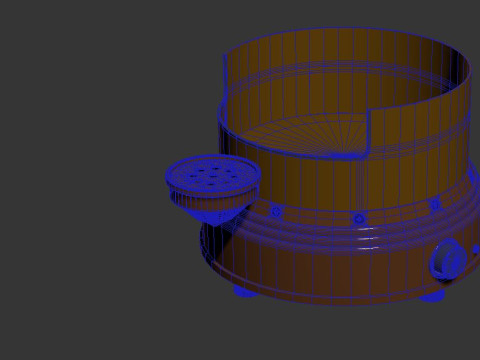Select the leftmost bolt on the rim

click(x=276, y=212)
